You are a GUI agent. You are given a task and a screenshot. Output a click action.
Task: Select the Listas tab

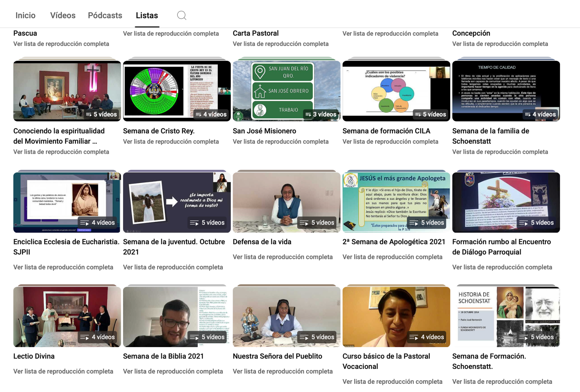pyautogui.click(x=147, y=16)
